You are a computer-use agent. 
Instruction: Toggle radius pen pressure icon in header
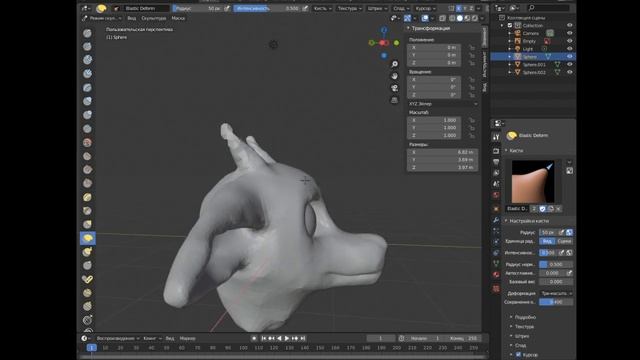(227, 8)
